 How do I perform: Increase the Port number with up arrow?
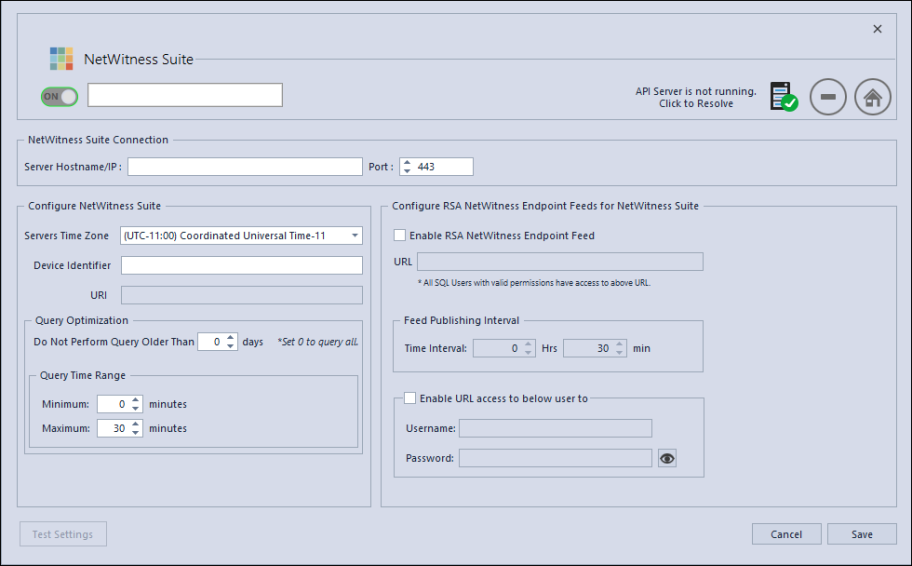pyautogui.click(x=407, y=163)
